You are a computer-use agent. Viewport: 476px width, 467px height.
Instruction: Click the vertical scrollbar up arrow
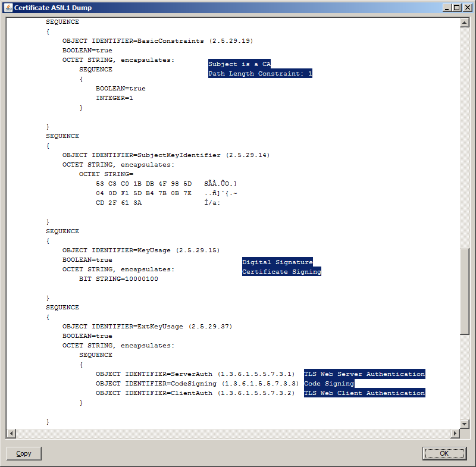(465, 23)
